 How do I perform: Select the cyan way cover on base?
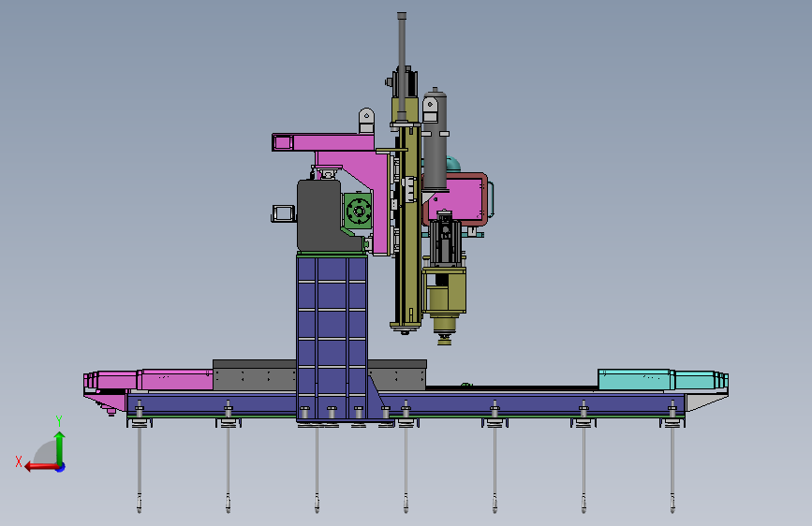663,379
